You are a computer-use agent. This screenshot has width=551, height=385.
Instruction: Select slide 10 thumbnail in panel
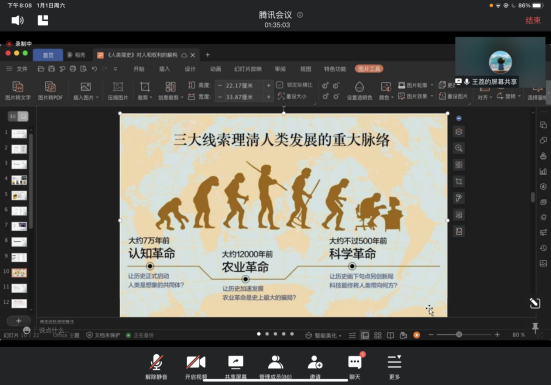point(19,273)
